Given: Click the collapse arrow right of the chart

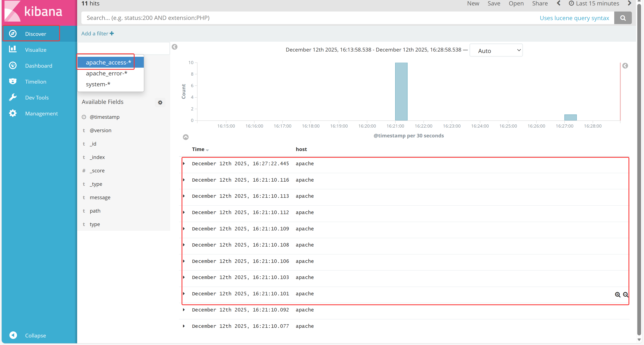Looking at the screenshot, I should [x=625, y=66].
